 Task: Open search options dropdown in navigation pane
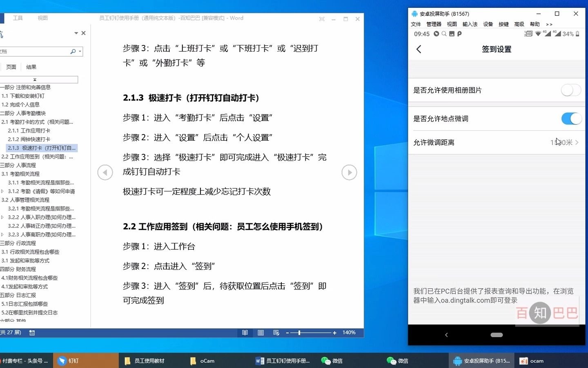(80, 52)
